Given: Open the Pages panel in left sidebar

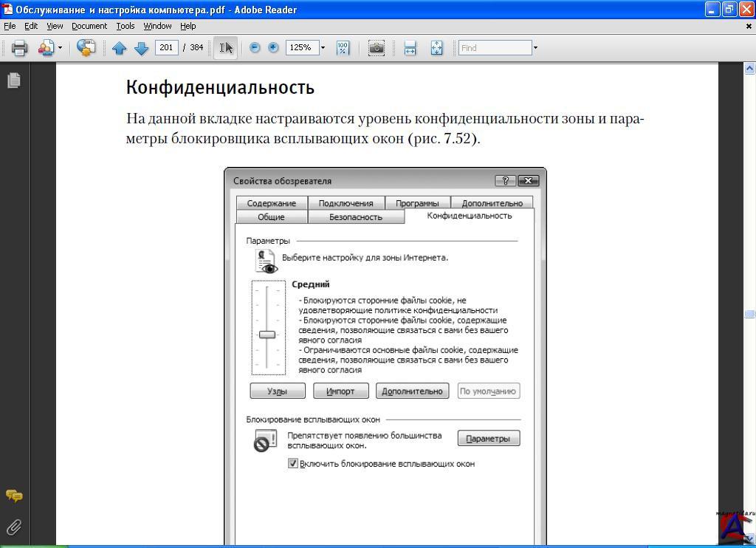Looking at the screenshot, I should click(x=13, y=81).
